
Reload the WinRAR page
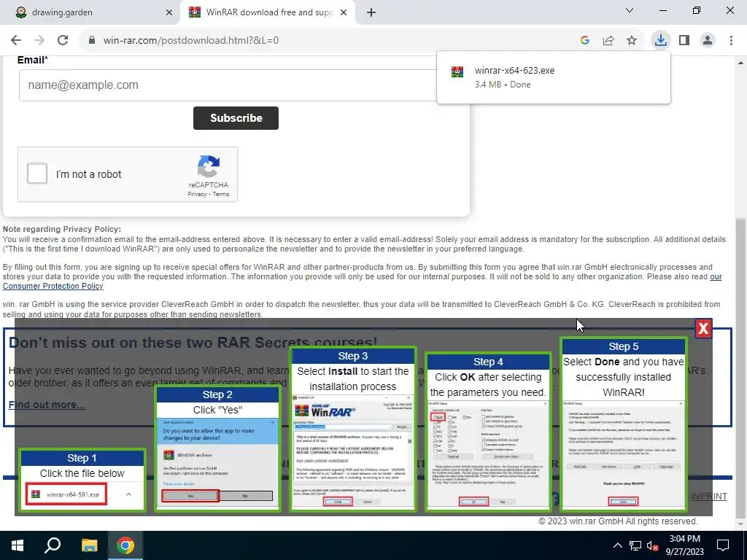point(63,41)
